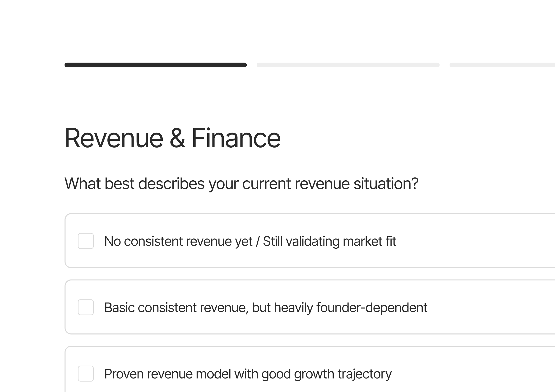
Task: Check the "No consistent revenue yet" checkbox
Action: 86,241
